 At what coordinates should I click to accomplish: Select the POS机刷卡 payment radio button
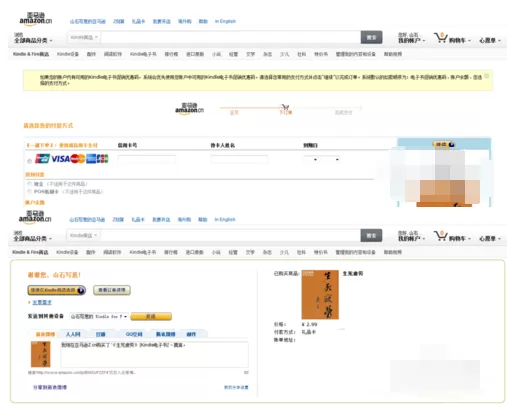[x=29, y=191]
